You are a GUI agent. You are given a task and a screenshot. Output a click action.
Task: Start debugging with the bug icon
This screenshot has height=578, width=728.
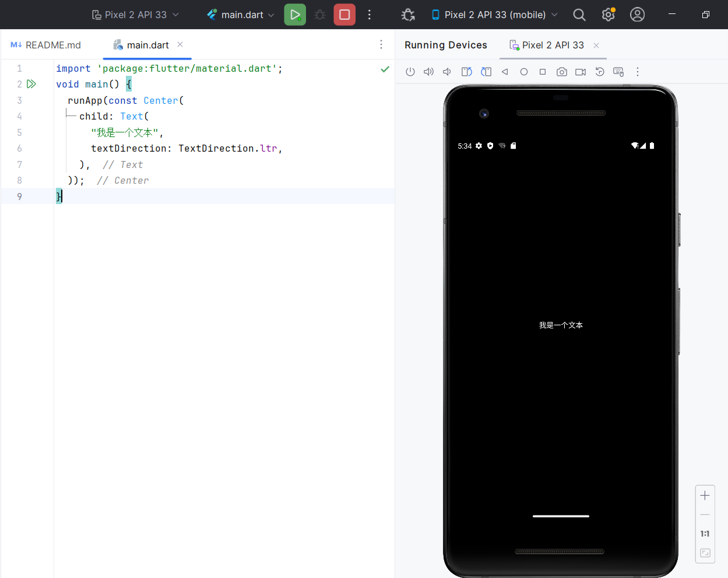click(320, 15)
